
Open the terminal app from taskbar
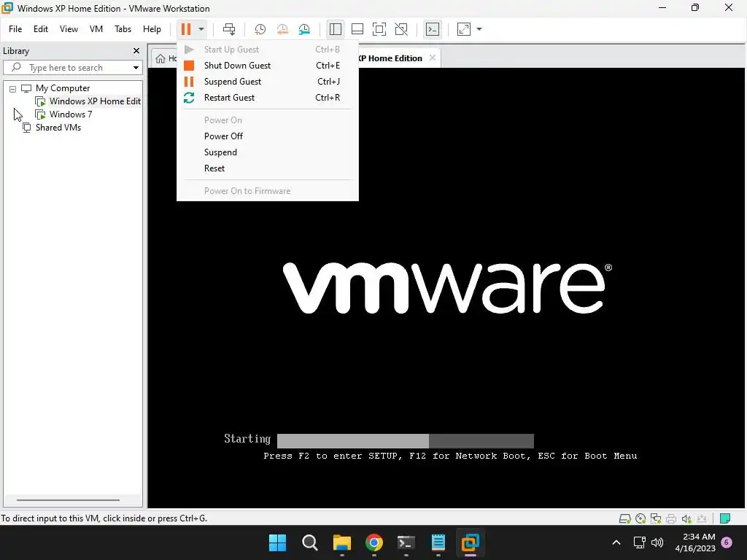406,542
